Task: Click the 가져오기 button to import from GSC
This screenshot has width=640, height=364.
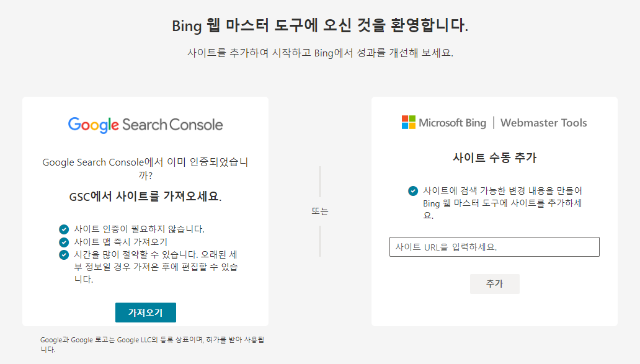Action: click(146, 313)
